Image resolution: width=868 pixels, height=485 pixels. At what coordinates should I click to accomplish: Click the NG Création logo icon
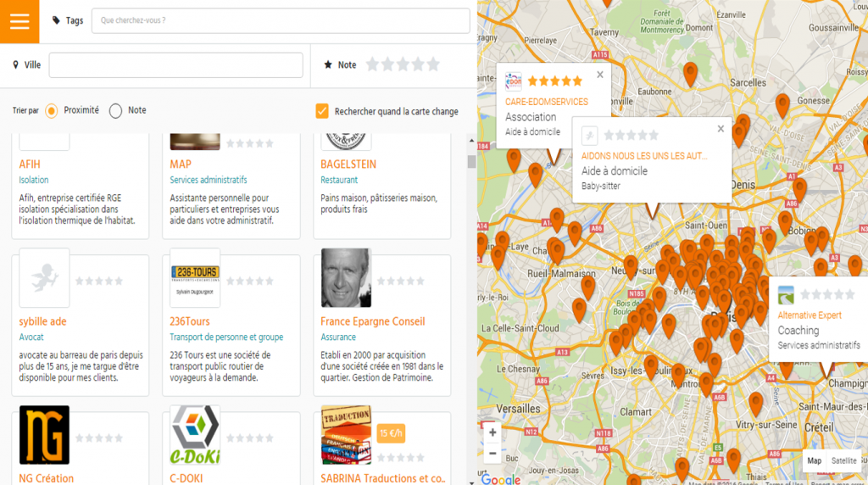[44, 435]
